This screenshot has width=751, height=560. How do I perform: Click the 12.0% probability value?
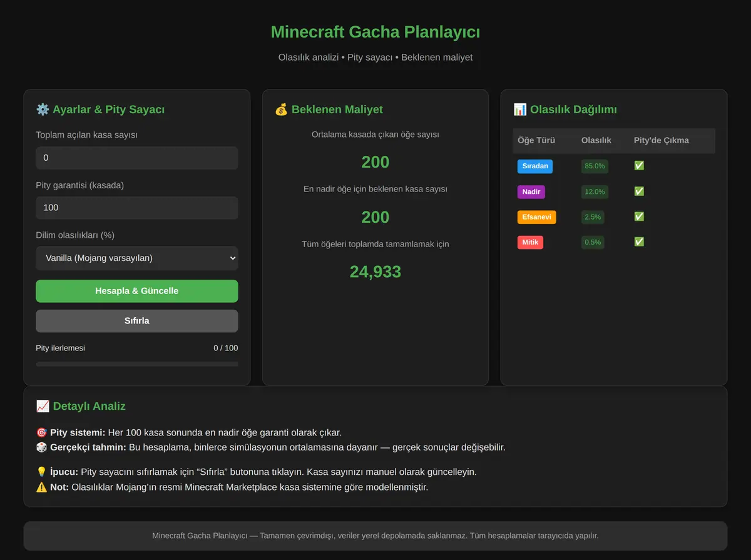tap(595, 191)
